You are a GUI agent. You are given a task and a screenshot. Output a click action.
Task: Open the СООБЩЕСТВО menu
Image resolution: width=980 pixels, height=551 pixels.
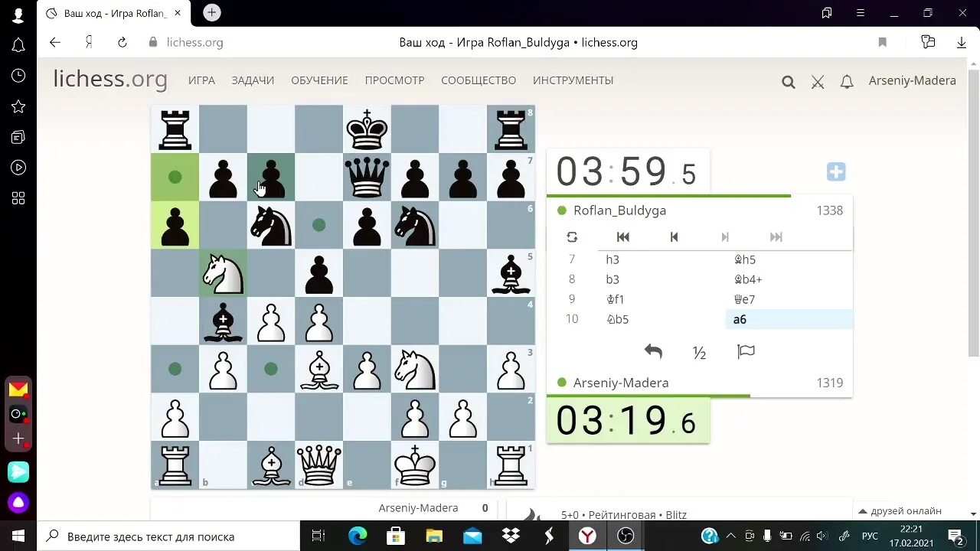click(x=479, y=80)
